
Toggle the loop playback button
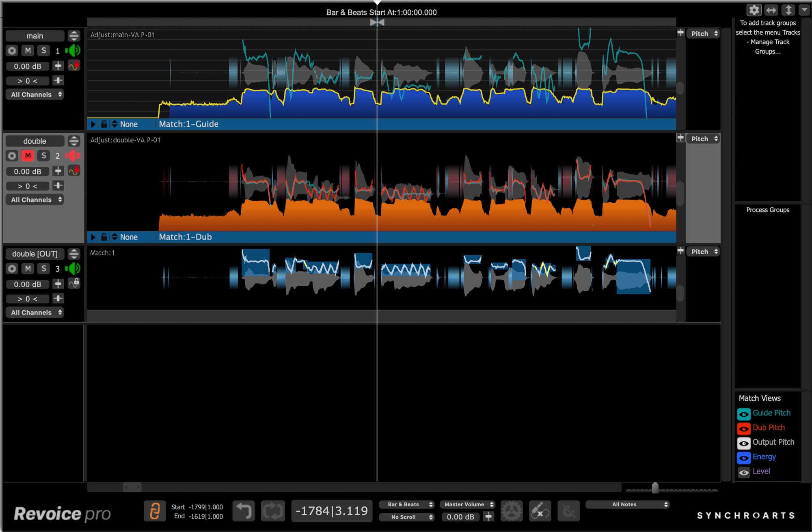(273, 511)
